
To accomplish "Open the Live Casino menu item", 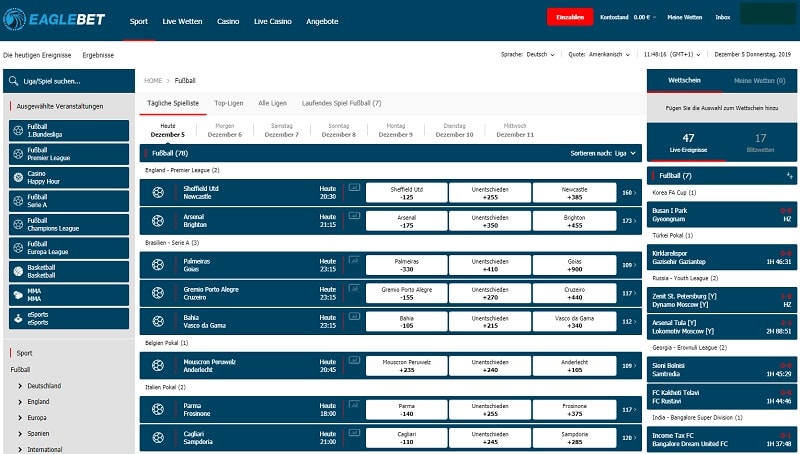I will [x=273, y=21].
